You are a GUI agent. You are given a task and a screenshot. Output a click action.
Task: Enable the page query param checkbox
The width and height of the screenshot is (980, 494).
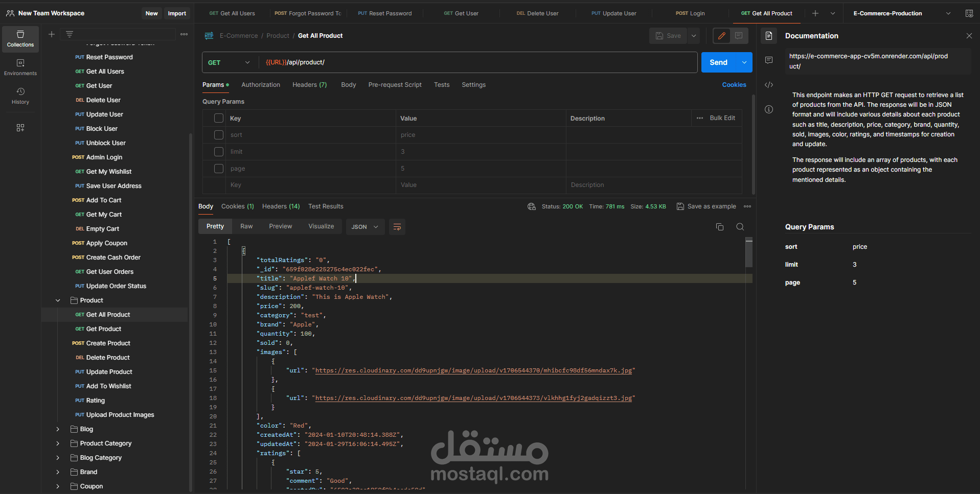pyautogui.click(x=219, y=169)
